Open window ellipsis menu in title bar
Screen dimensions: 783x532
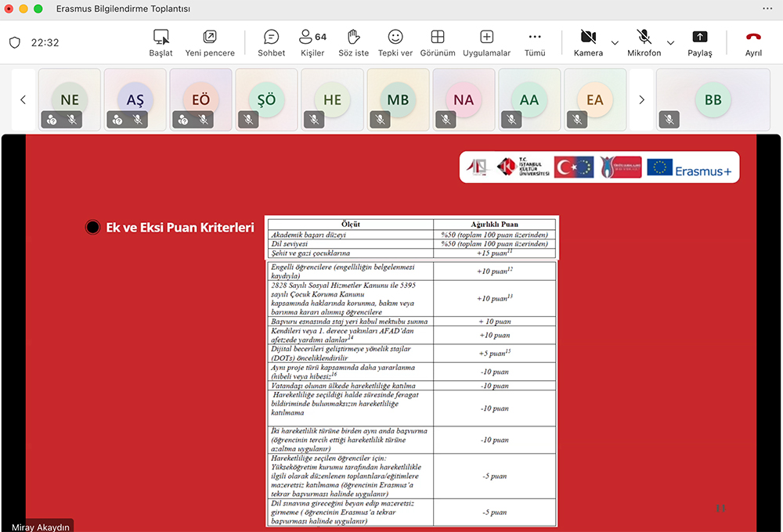pyautogui.click(x=767, y=8)
